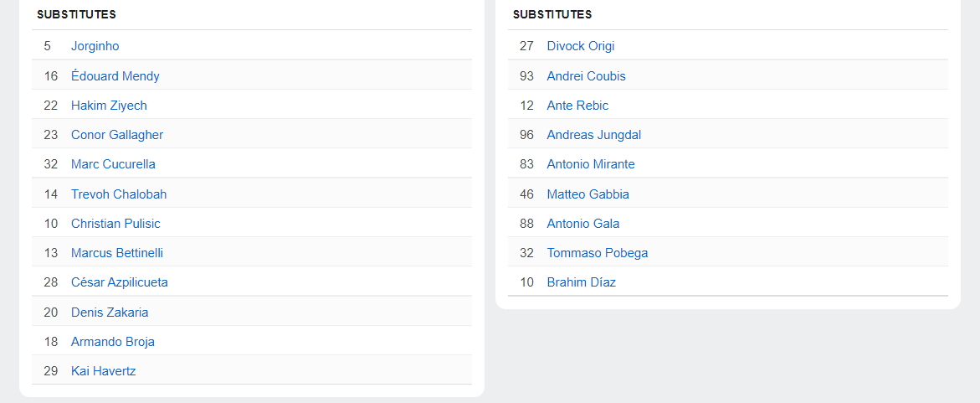Click the Armando Broja link
The width and height of the screenshot is (980, 403).
pyautogui.click(x=112, y=342)
